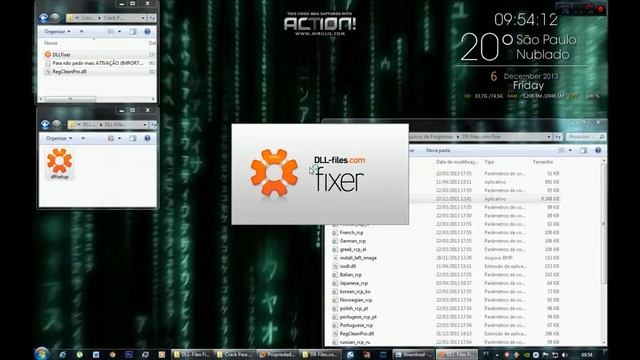Open Organizar menu in the top-left window
The width and height of the screenshot is (640, 360).
[57, 31]
